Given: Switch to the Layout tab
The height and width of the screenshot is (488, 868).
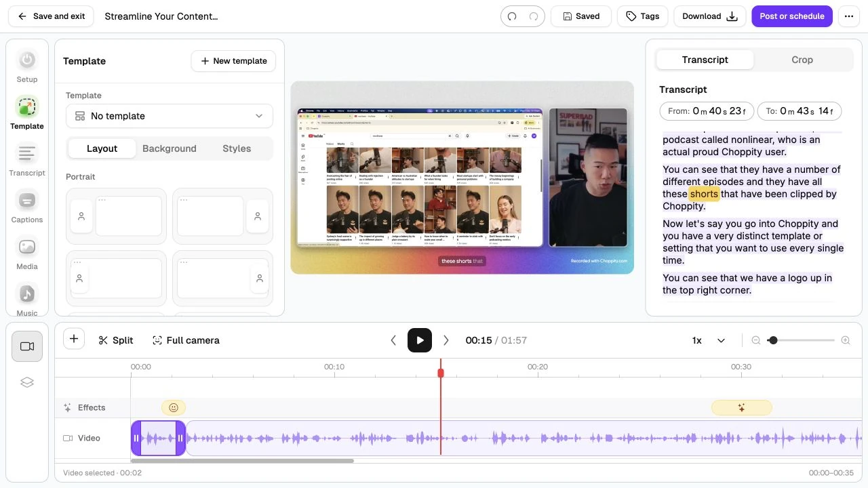Looking at the screenshot, I should click(102, 148).
